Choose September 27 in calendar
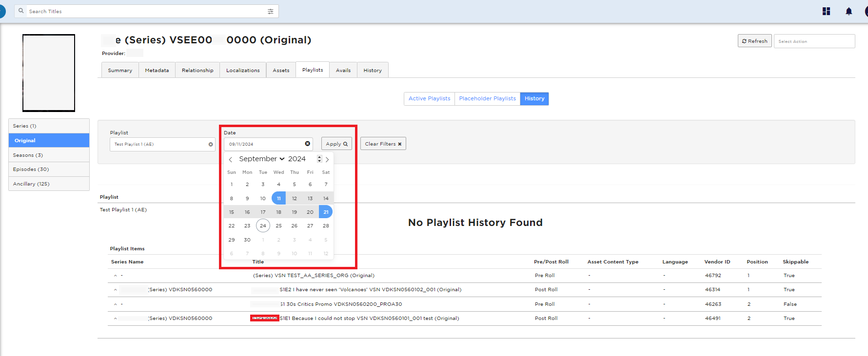The height and width of the screenshot is (356, 868). click(310, 225)
